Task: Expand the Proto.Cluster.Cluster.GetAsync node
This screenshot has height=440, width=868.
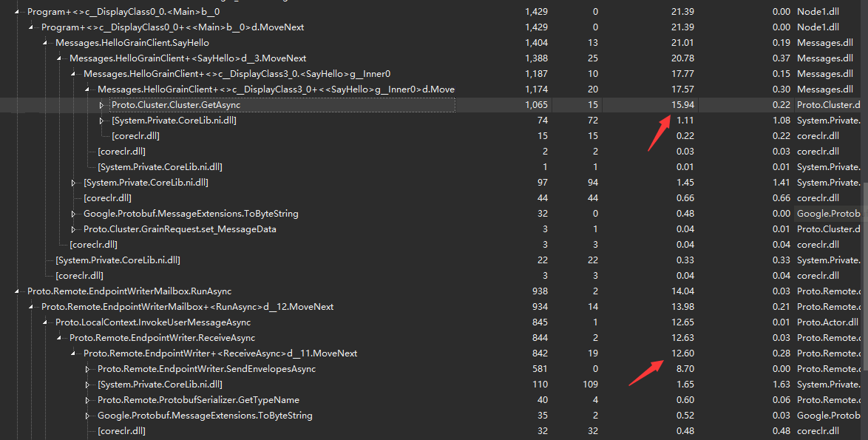Action: pyautogui.click(x=101, y=104)
